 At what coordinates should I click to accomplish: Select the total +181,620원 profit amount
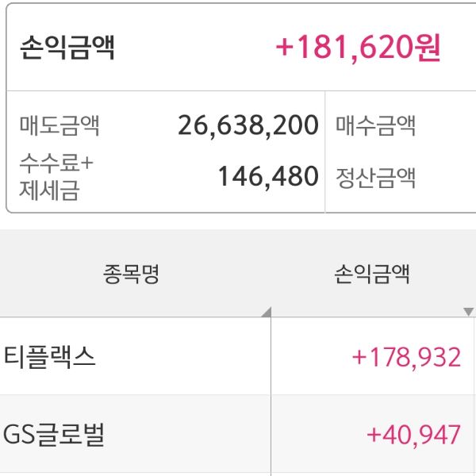[x=358, y=48]
